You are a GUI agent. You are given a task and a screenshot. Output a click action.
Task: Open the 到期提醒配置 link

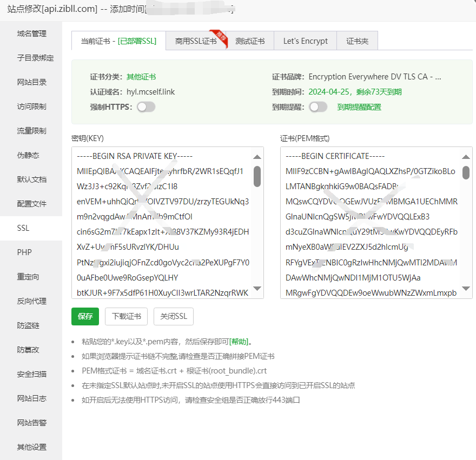[x=359, y=107]
